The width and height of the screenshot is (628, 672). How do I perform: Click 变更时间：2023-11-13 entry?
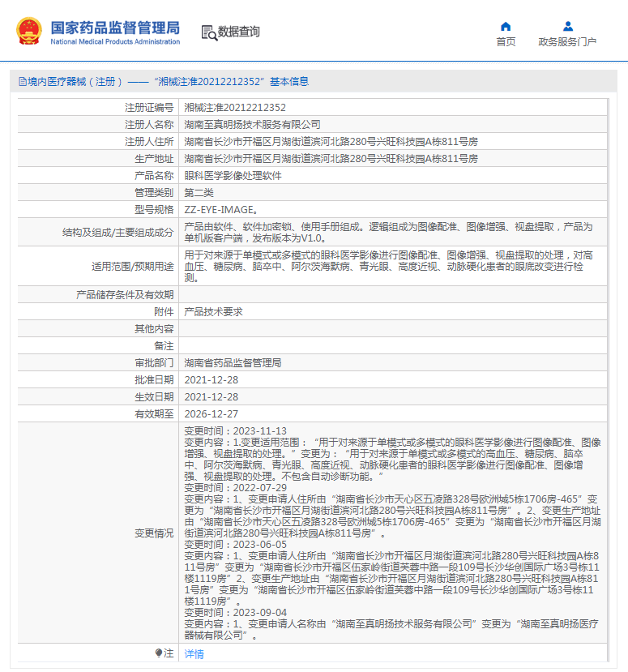pos(236,430)
